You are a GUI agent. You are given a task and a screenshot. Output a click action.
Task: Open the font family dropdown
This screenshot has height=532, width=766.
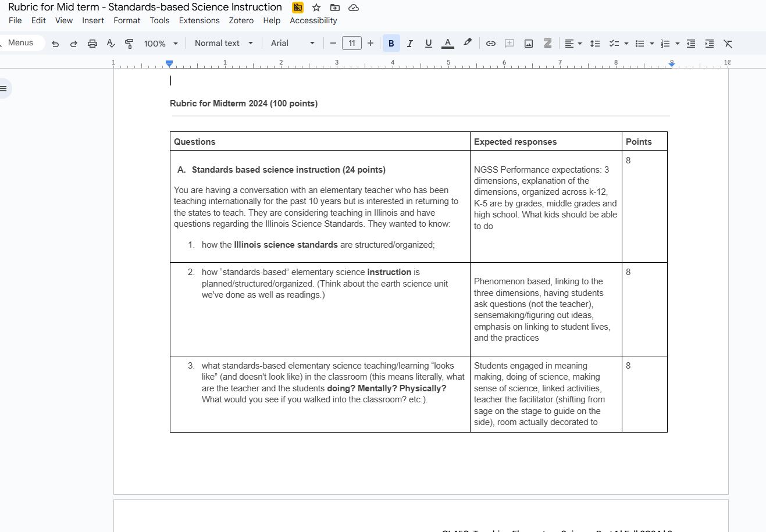[291, 43]
